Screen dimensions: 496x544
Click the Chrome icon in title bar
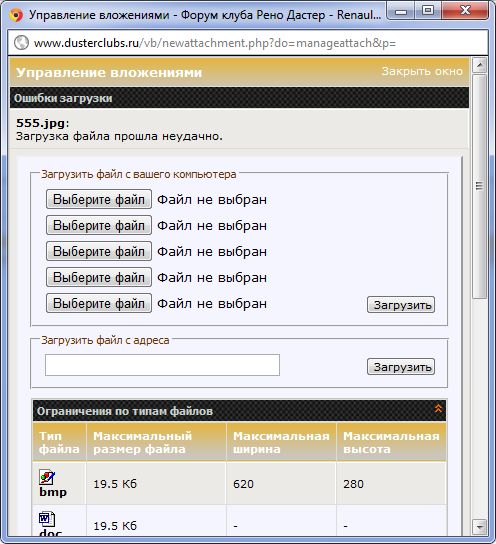[x=16, y=15]
